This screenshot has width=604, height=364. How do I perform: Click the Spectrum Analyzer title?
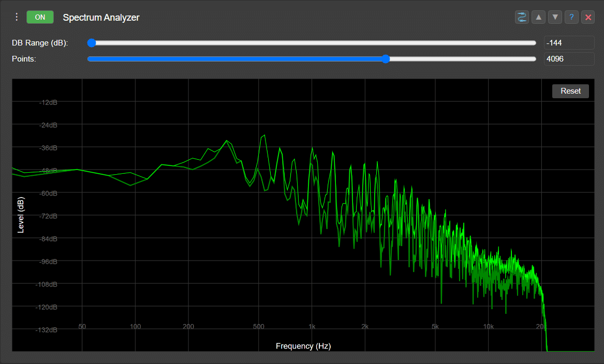[x=101, y=18]
